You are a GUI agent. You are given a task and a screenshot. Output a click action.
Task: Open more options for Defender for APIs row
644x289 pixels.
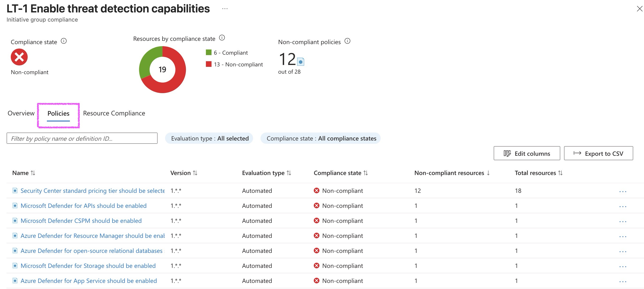623,206
